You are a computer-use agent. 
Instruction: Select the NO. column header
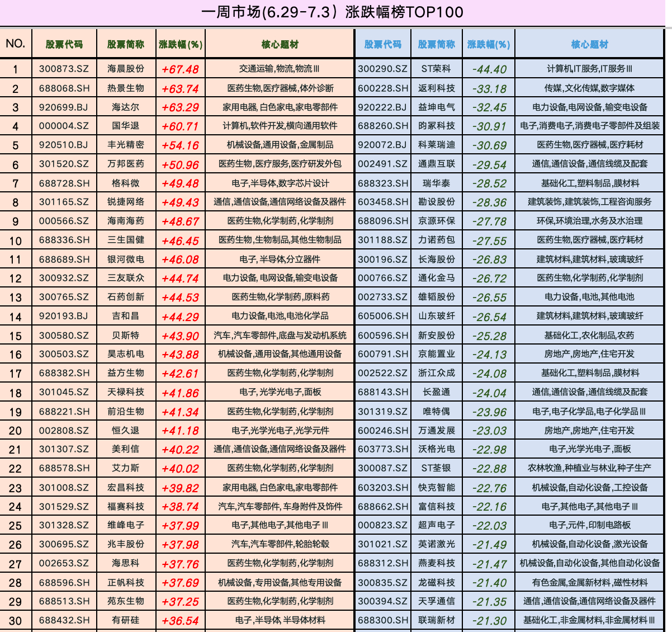(x=16, y=44)
